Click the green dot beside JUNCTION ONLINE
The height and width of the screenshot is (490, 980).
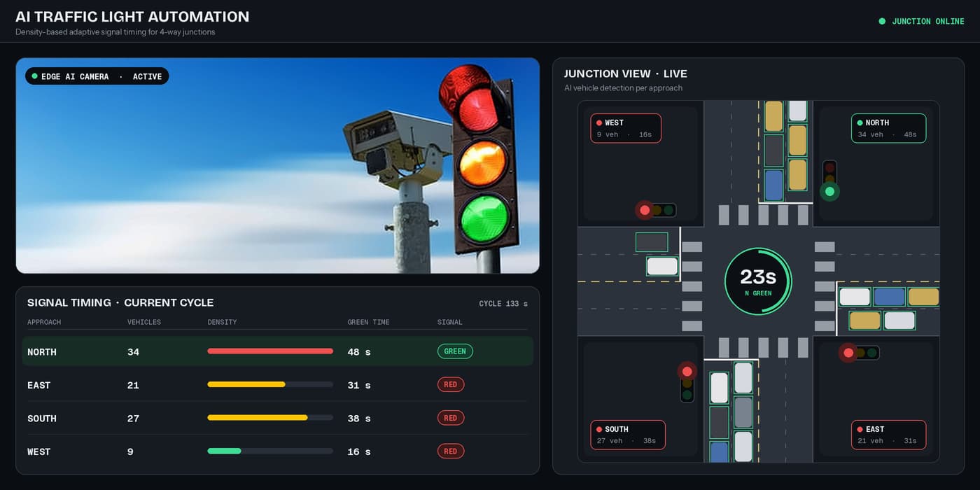pyautogui.click(x=882, y=22)
